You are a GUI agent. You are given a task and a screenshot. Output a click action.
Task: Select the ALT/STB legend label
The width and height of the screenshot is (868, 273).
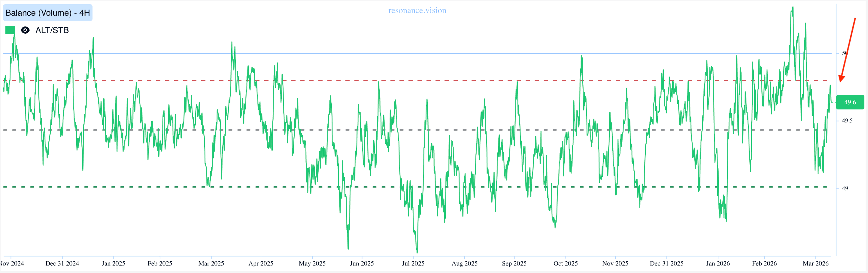coord(52,30)
